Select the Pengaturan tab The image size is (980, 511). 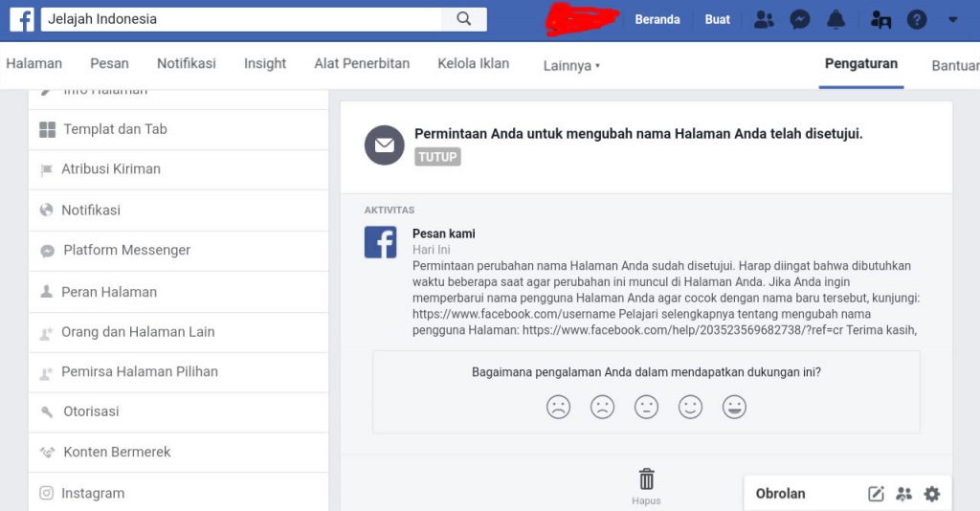[861, 64]
